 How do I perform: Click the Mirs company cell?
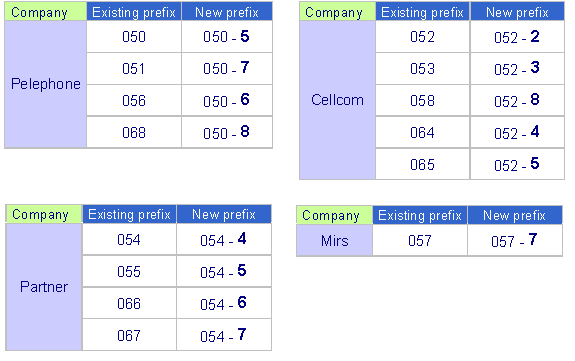(334, 240)
